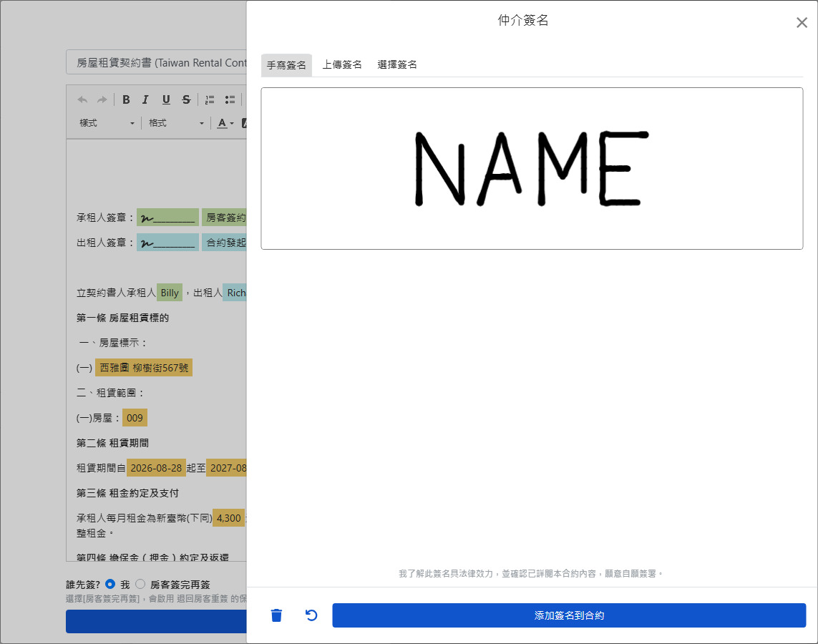Click the 4,300 rent amount tag

click(x=228, y=518)
